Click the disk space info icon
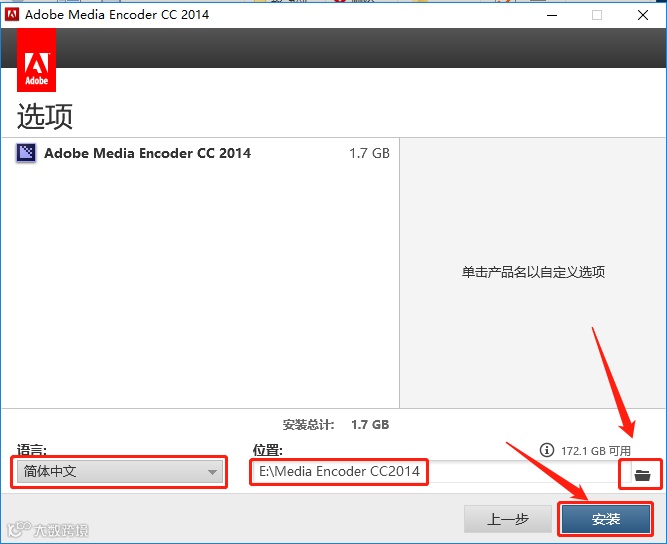 coord(547,450)
